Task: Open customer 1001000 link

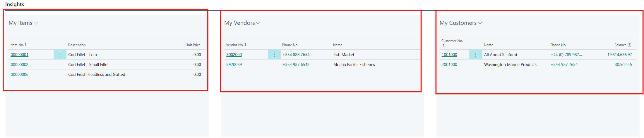Action: (x=449, y=55)
